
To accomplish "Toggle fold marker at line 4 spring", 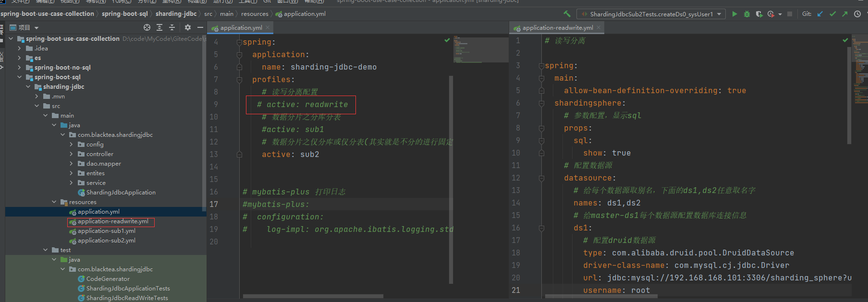I will click(x=239, y=42).
